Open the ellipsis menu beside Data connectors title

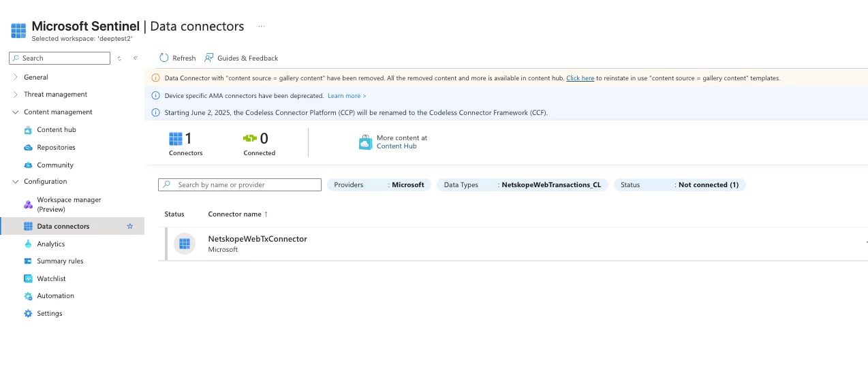click(261, 27)
